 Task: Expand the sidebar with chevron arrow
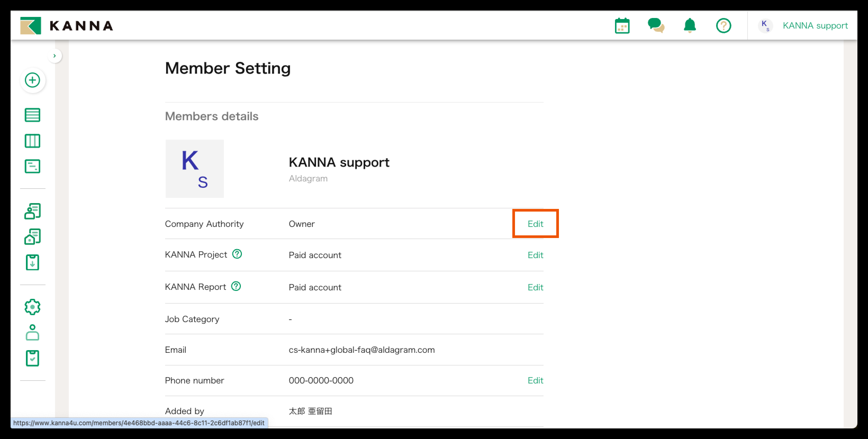point(55,56)
